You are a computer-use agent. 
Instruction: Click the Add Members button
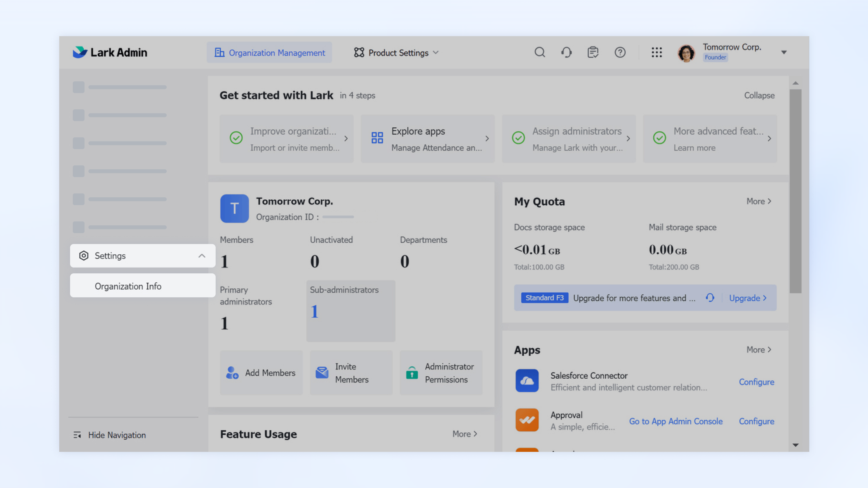tap(261, 373)
